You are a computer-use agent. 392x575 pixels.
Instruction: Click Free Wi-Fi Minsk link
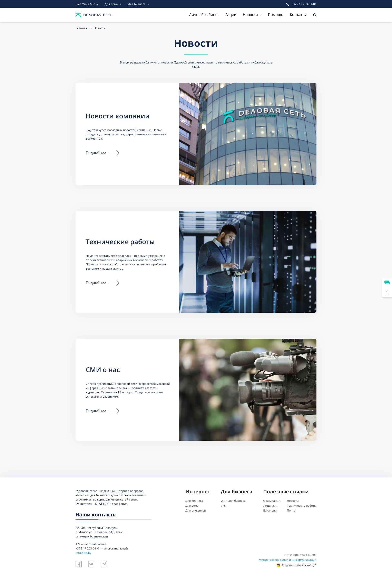pyautogui.click(x=87, y=4)
